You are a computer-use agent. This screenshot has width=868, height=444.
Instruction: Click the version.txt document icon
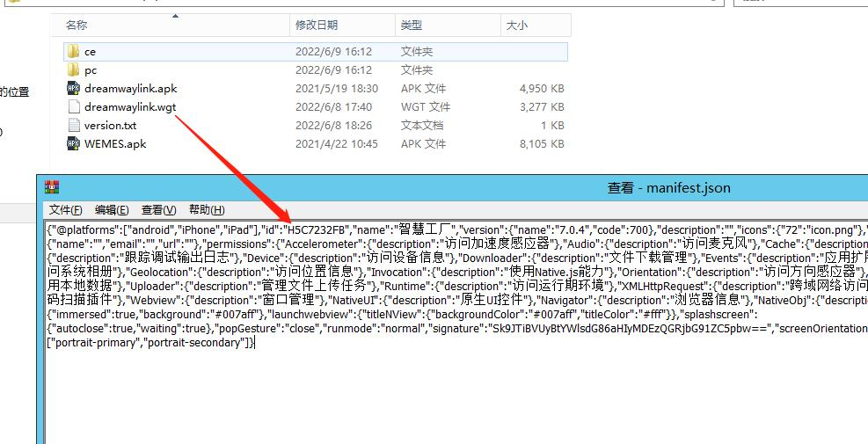(x=74, y=126)
